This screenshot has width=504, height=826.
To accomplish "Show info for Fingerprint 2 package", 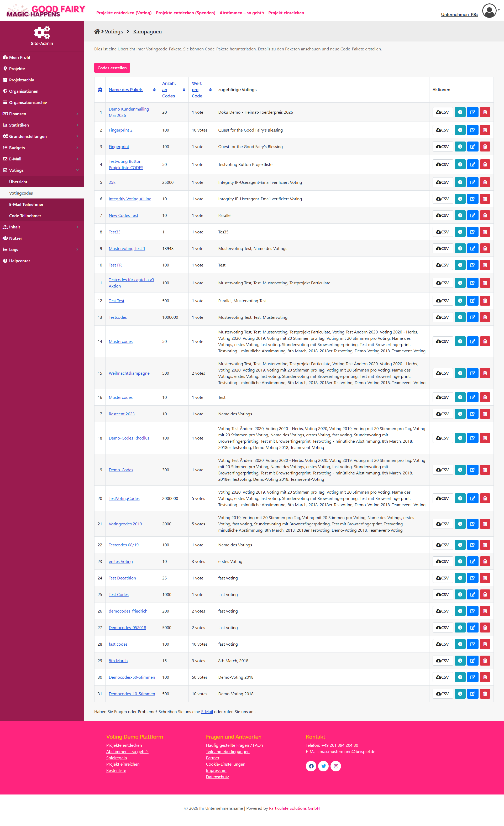I will pos(460,130).
